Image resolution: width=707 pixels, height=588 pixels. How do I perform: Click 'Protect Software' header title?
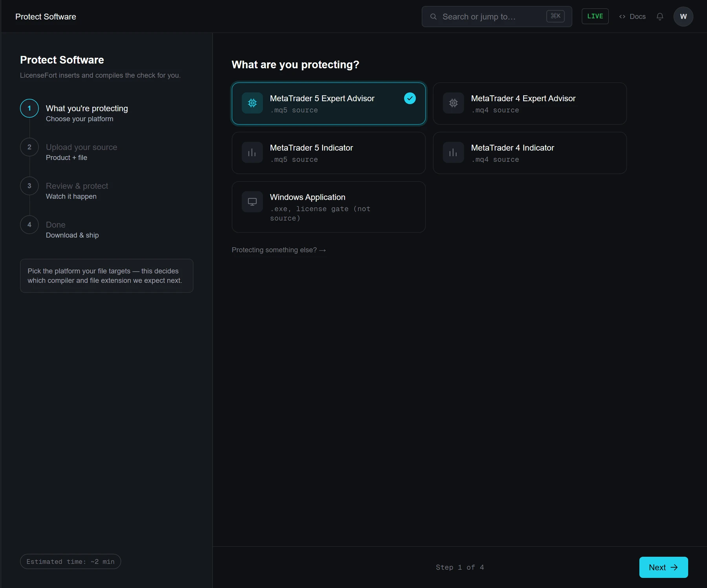click(46, 16)
